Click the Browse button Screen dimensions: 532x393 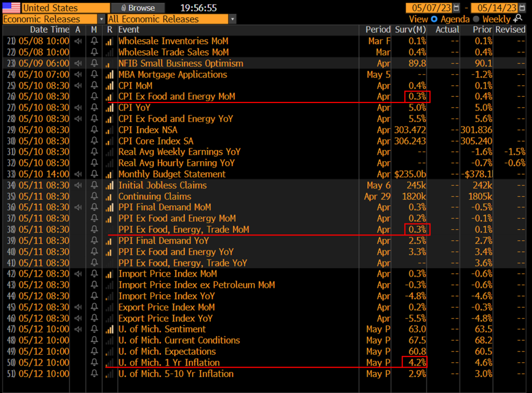(x=138, y=8)
